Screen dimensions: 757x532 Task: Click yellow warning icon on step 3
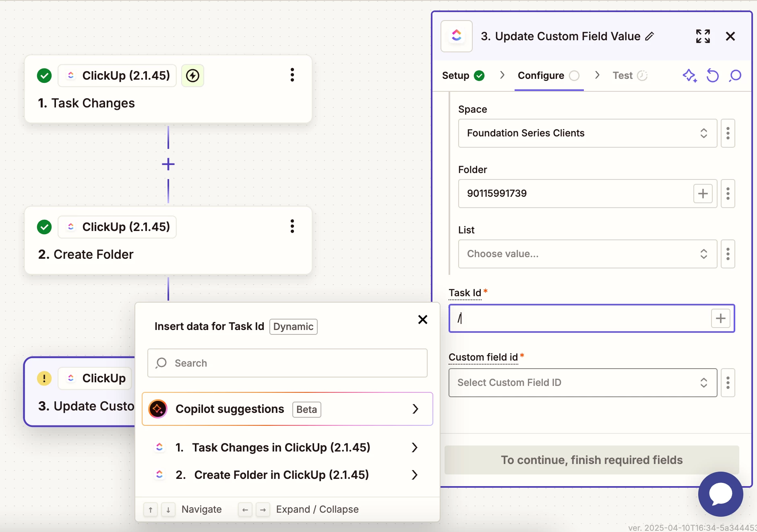(x=44, y=378)
